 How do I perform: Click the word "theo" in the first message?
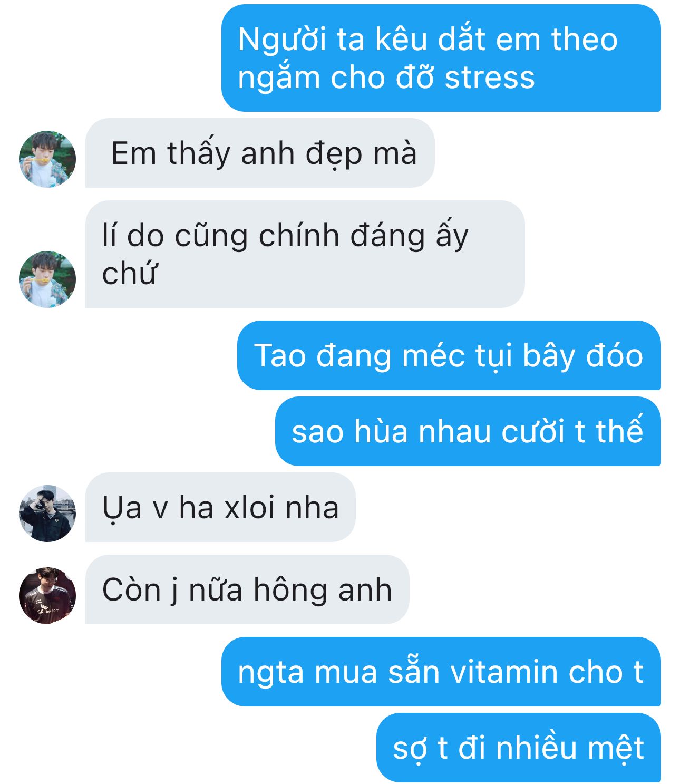pyautogui.click(x=584, y=40)
